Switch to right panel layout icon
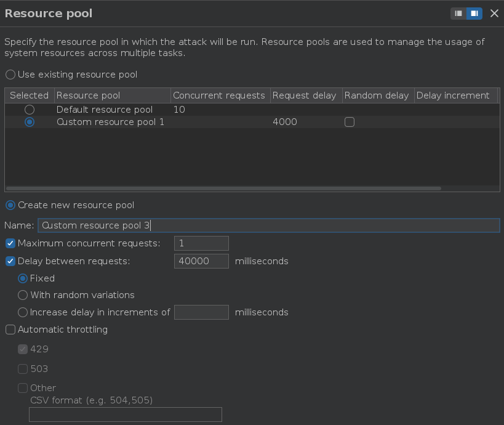This screenshot has width=504, height=425. [474, 14]
